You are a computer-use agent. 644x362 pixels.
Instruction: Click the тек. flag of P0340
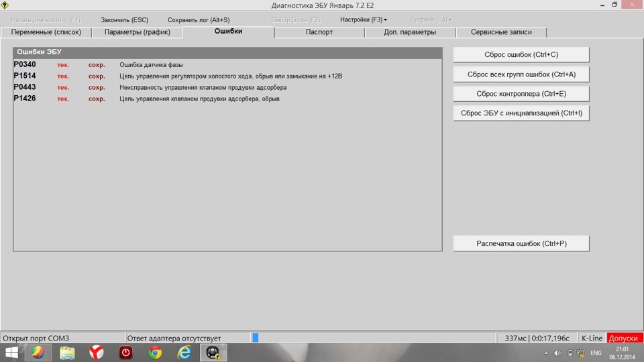pos(63,65)
